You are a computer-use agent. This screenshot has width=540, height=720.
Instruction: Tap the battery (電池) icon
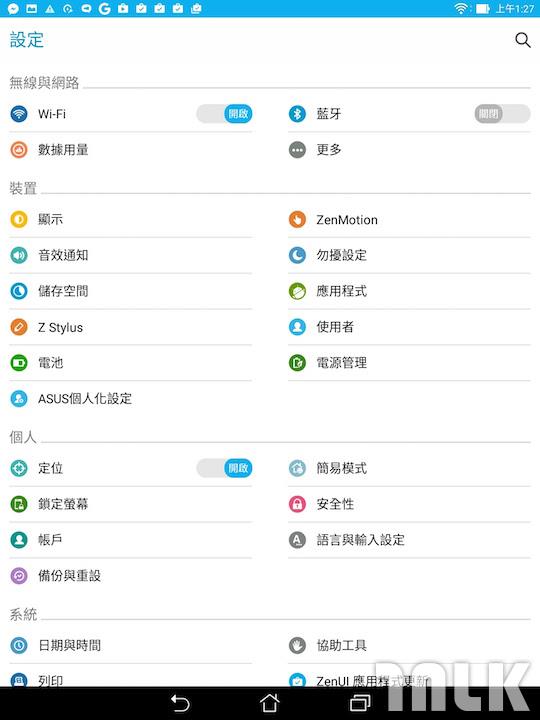19,363
